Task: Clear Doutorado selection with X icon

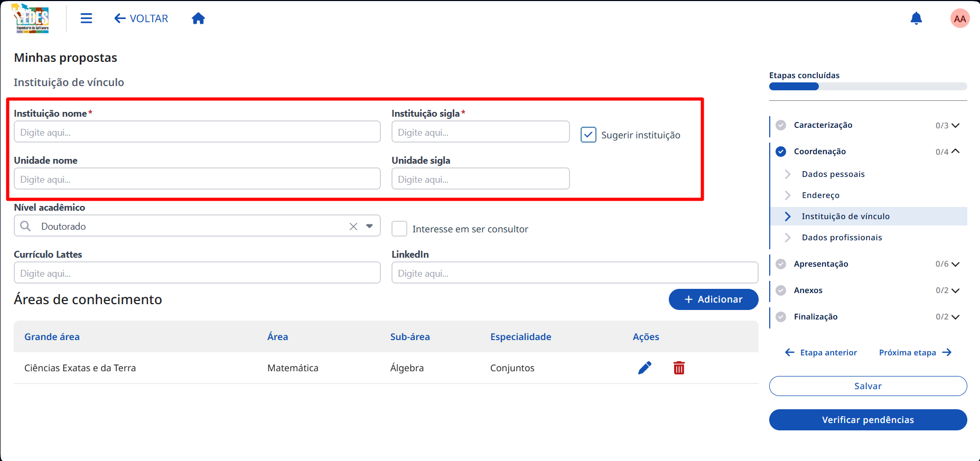Action: pos(353,227)
